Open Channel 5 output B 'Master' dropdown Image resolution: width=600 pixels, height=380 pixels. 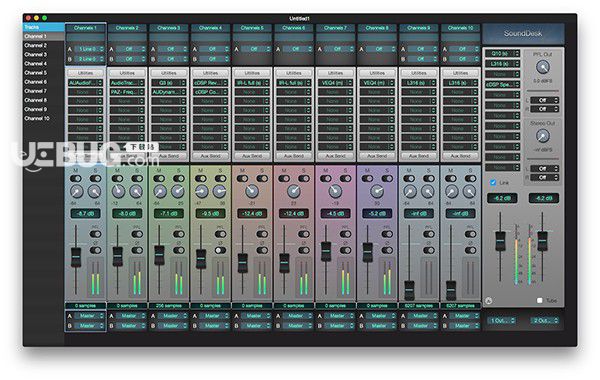(256, 326)
